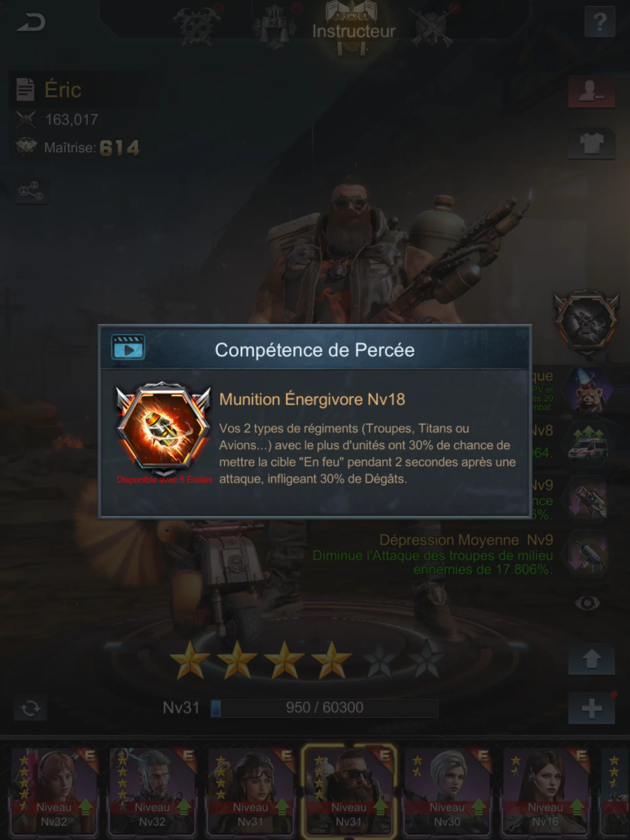Play the skill preview video icon
630x840 pixels.
[128, 347]
